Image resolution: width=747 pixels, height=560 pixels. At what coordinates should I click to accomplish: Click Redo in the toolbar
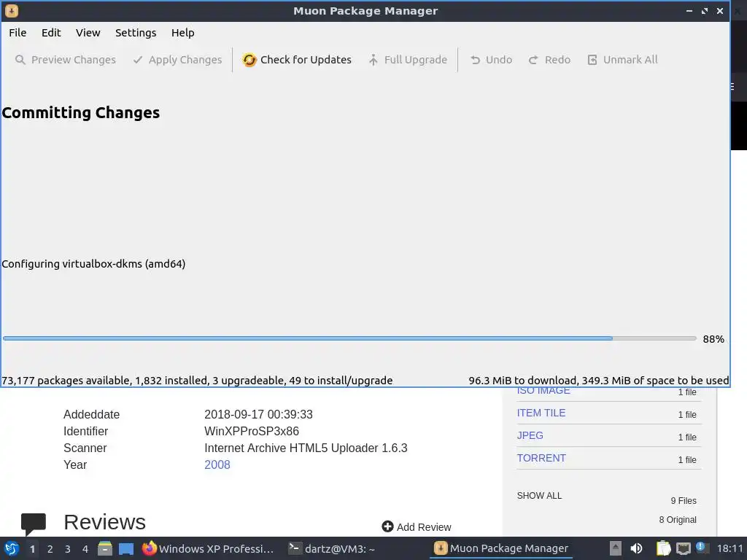pyautogui.click(x=549, y=60)
